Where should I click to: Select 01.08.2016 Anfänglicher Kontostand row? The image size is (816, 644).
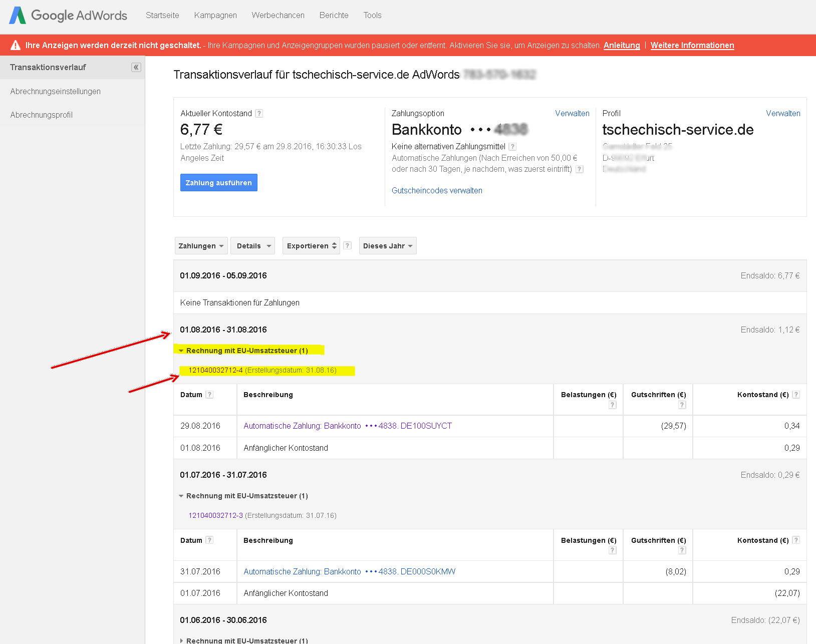pyautogui.click(x=490, y=448)
